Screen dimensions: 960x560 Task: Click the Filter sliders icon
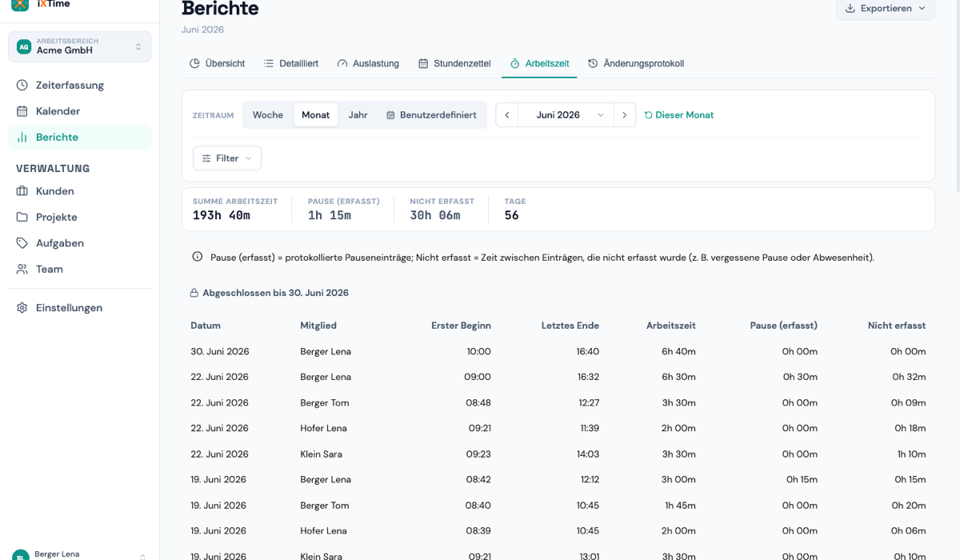click(x=206, y=158)
